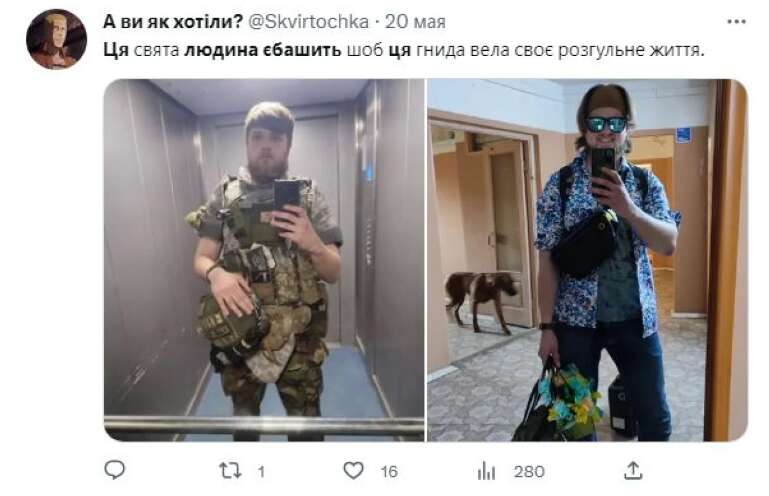
Task: Open the tweet permalink dated 20 мая
Action: click(415, 22)
